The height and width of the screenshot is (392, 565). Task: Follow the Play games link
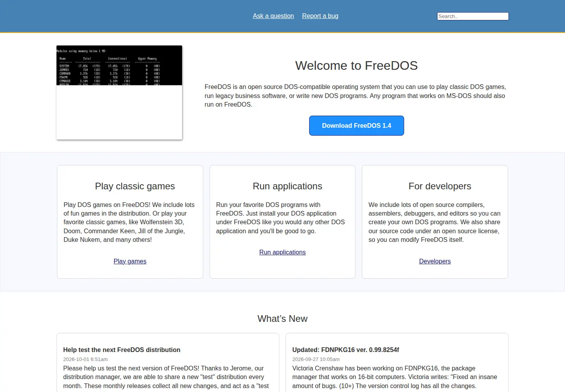(130, 261)
